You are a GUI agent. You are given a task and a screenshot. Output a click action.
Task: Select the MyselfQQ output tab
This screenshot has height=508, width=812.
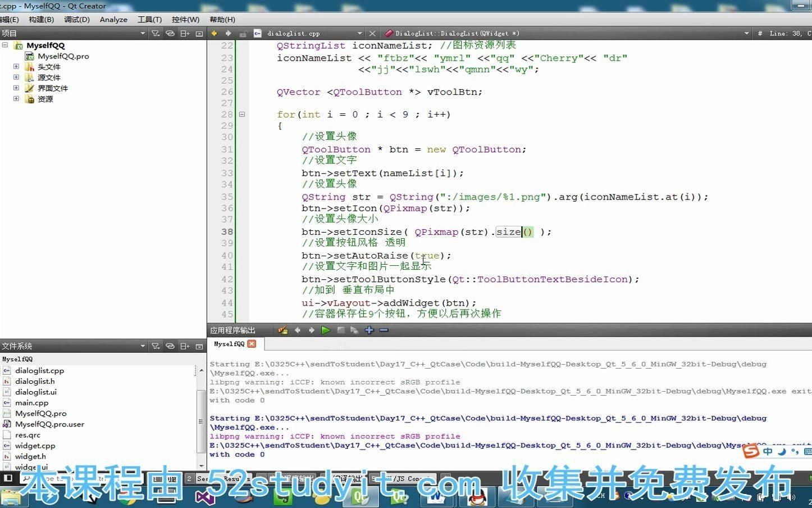229,344
